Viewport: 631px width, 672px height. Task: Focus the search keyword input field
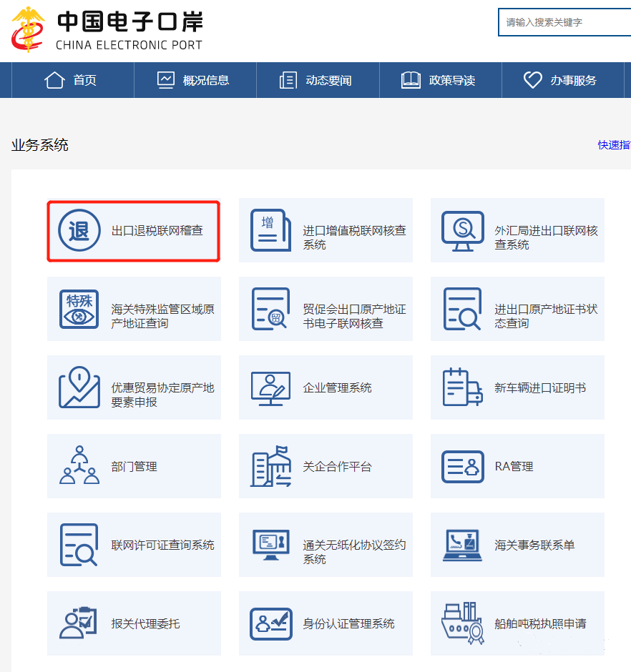[565, 22]
